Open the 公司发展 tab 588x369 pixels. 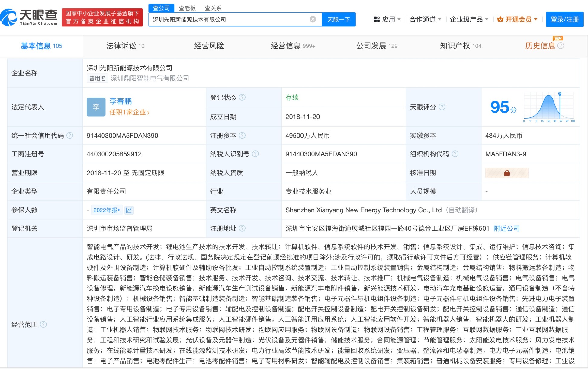[x=377, y=46]
